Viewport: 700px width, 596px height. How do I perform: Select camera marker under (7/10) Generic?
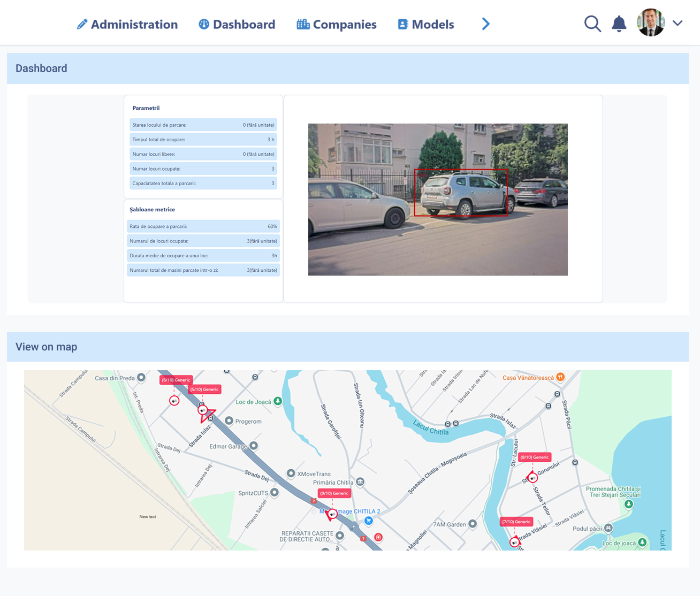(x=515, y=542)
